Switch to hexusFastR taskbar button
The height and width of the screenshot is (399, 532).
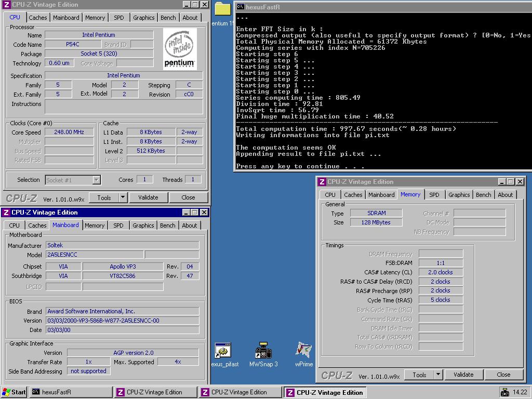(71, 392)
